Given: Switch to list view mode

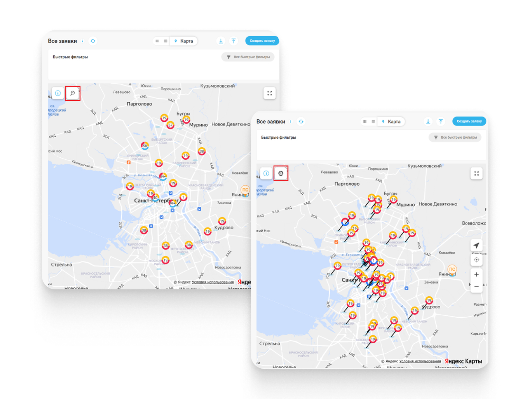Looking at the screenshot, I should click(x=157, y=41).
